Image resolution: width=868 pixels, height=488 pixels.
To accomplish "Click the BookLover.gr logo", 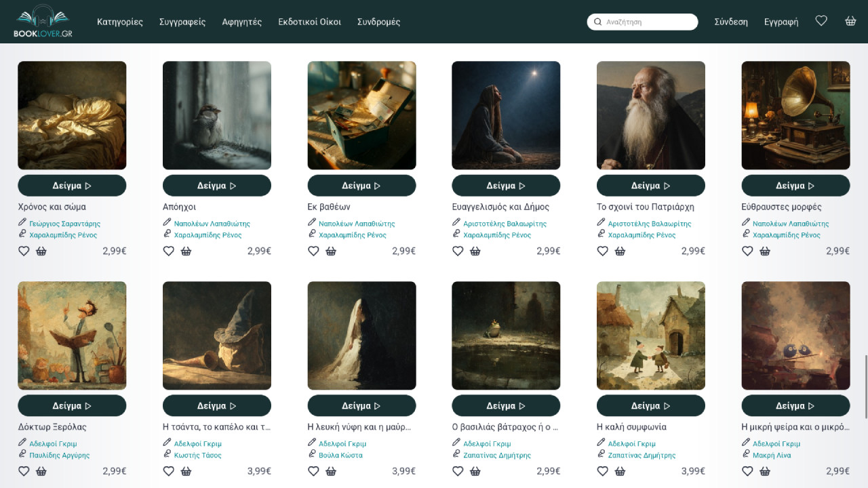I will coord(43,22).
